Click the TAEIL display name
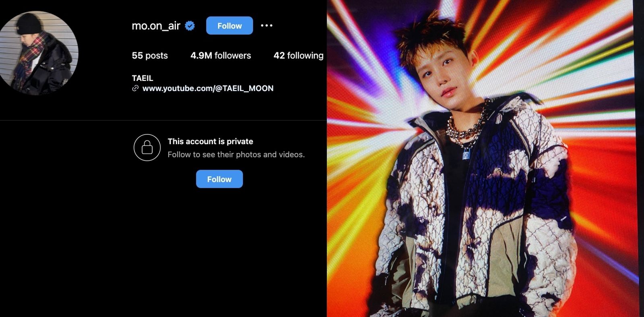 (x=142, y=78)
